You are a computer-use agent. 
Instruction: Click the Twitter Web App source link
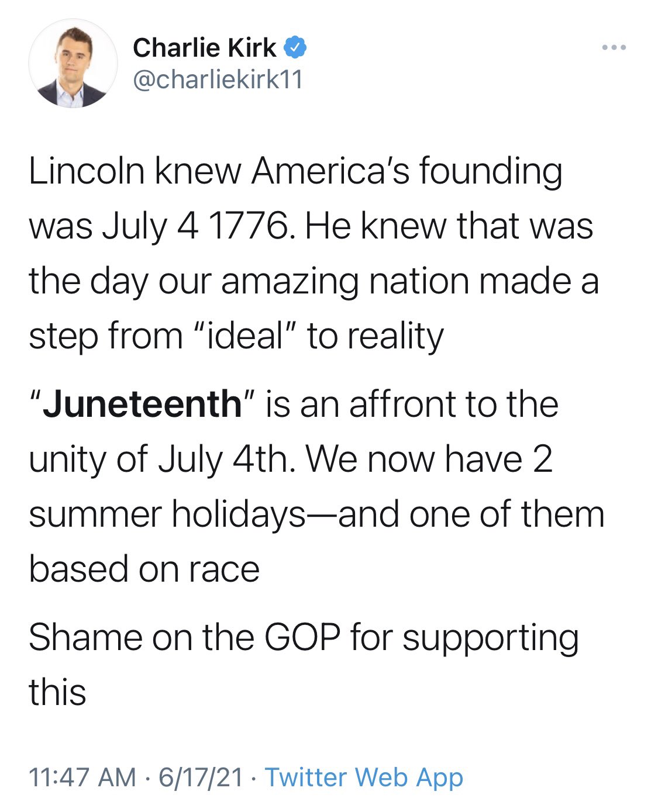(x=364, y=778)
